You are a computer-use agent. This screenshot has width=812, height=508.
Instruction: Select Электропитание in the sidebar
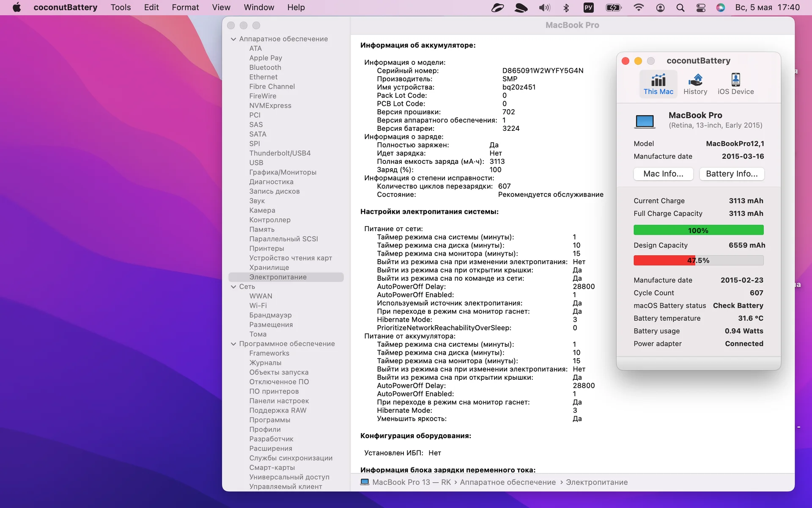286,277
